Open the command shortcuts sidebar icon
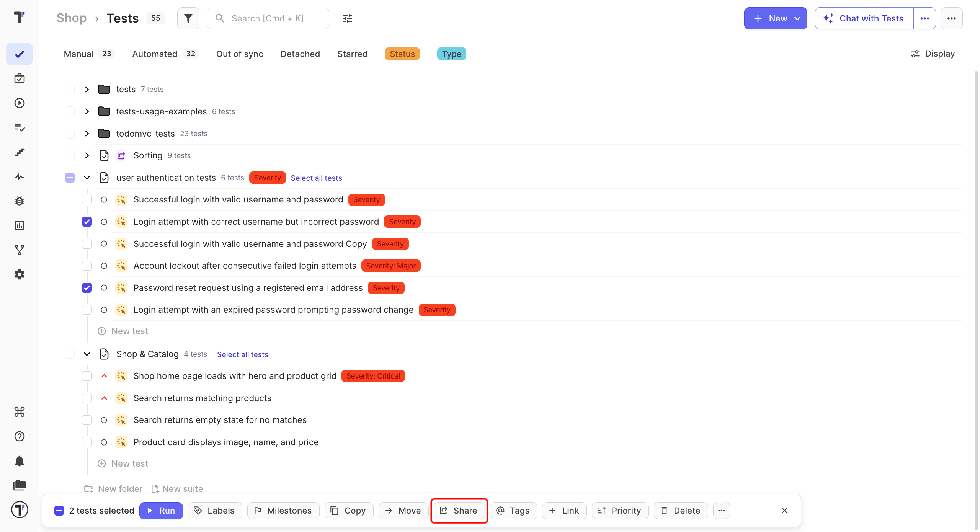This screenshot has height=532, width=980. pyautogui.click(x=20, y=412)
